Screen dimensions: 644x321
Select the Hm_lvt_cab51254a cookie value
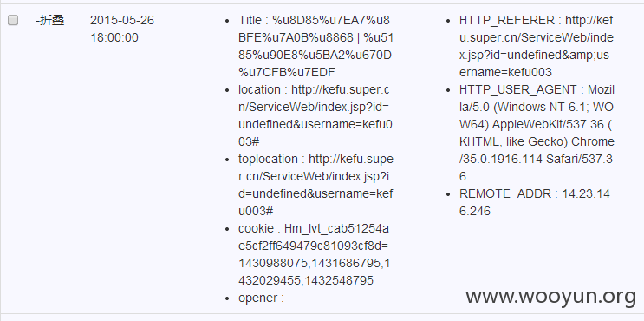tap(314, 254)
